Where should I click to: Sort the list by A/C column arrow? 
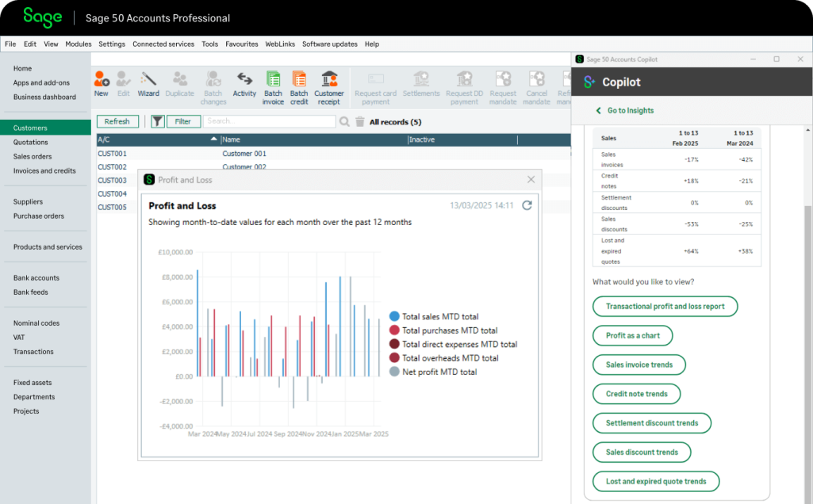(213, 139)
